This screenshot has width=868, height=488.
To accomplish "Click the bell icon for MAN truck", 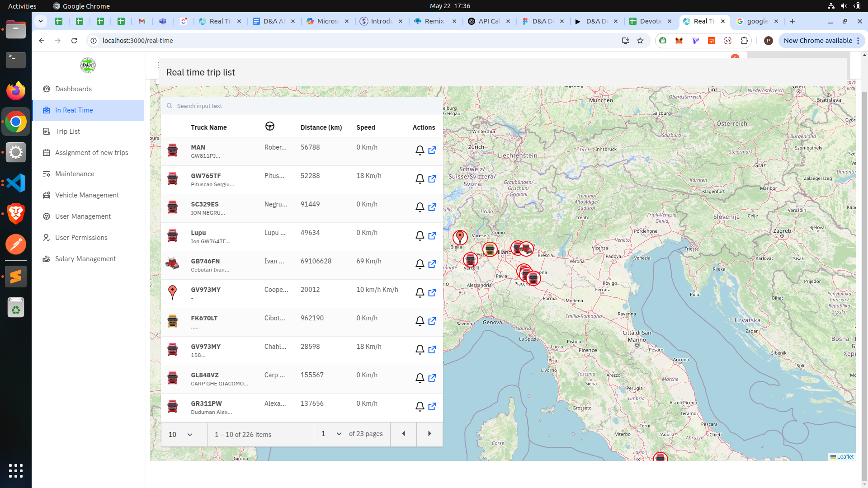I will pyautogui.click(x=420, y=150).
